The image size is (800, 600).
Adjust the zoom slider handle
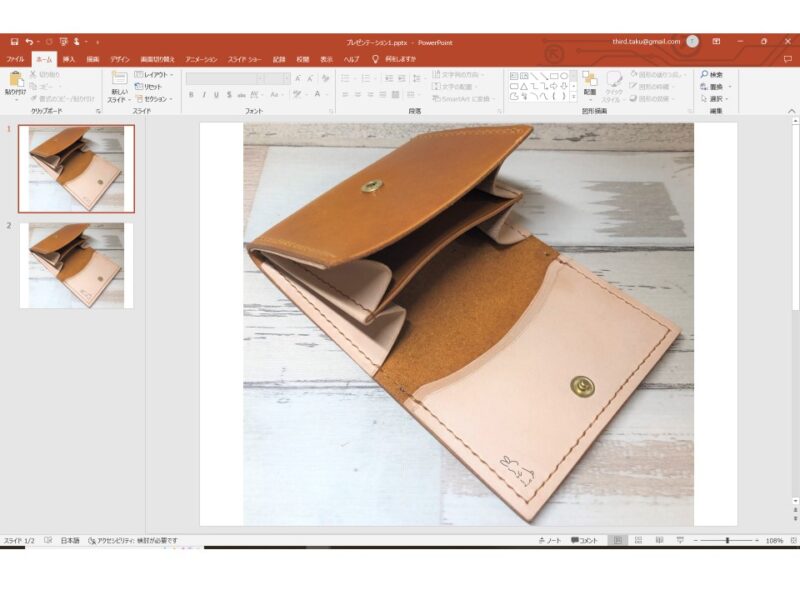[x=728, y=540]
